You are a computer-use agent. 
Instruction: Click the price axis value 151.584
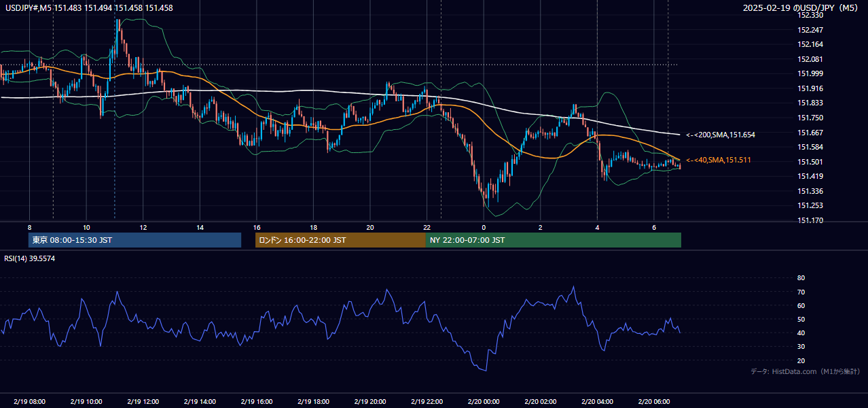[x=810, y=147]
